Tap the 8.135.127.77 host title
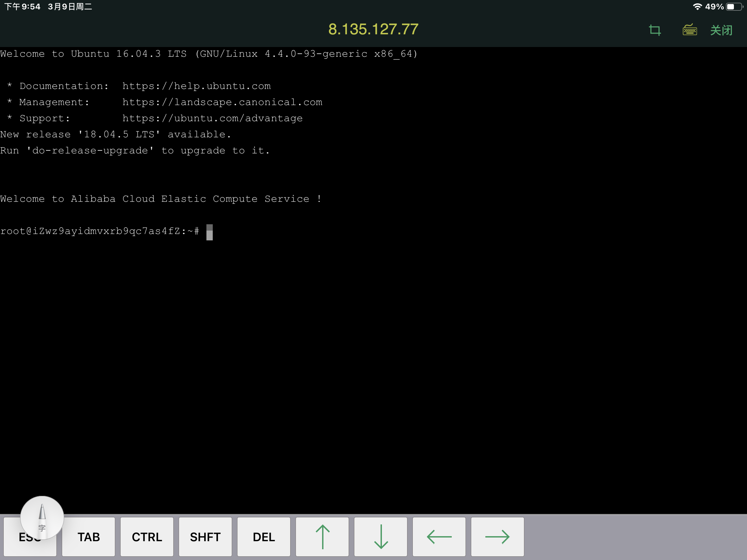Image resolution: width=747 pixels, height=560 pixels. [x=373, y=29]
